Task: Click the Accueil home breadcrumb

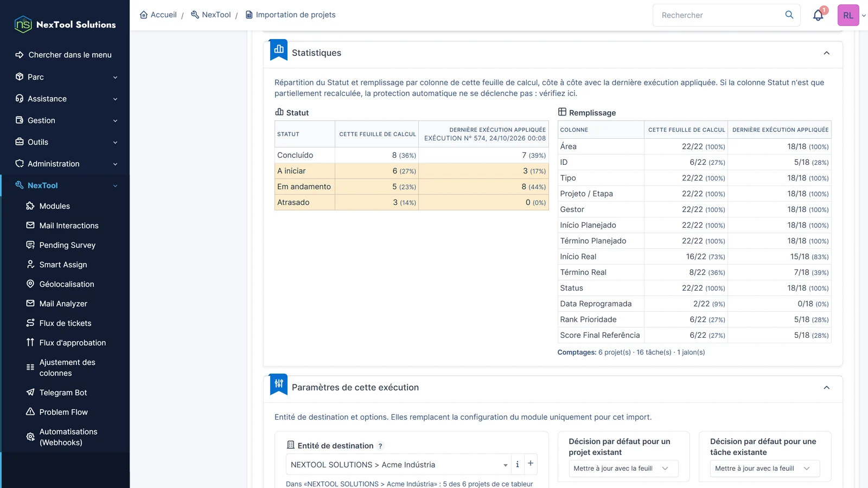Action: (158, 15)
